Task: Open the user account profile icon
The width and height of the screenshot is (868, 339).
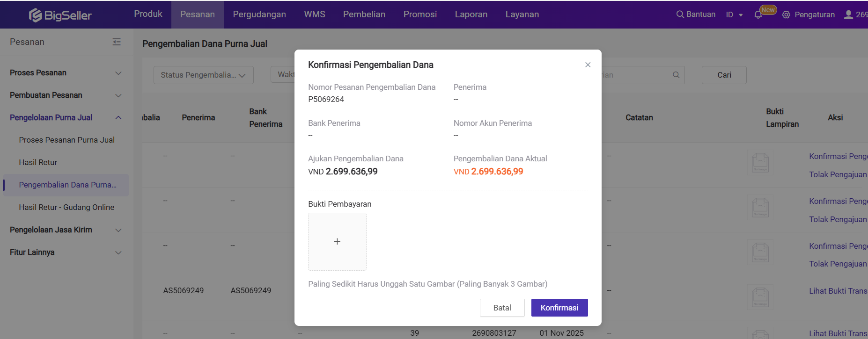Action: (848, 14)
